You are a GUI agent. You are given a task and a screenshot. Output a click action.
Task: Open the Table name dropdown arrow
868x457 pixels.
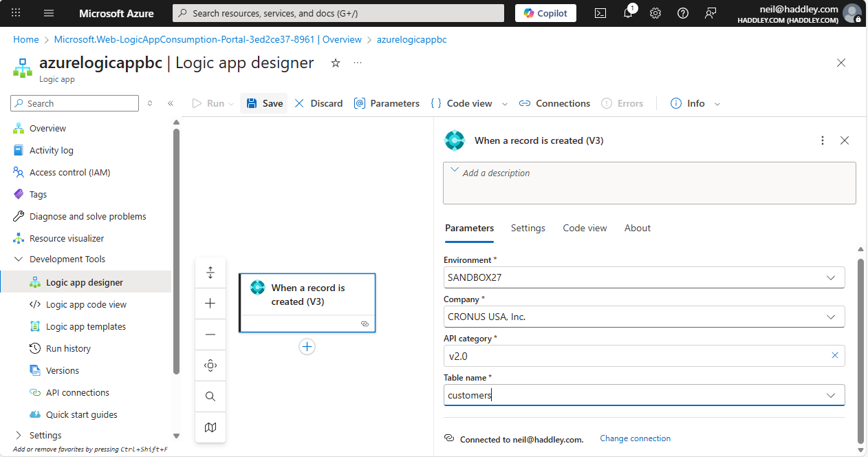(830, 395)
